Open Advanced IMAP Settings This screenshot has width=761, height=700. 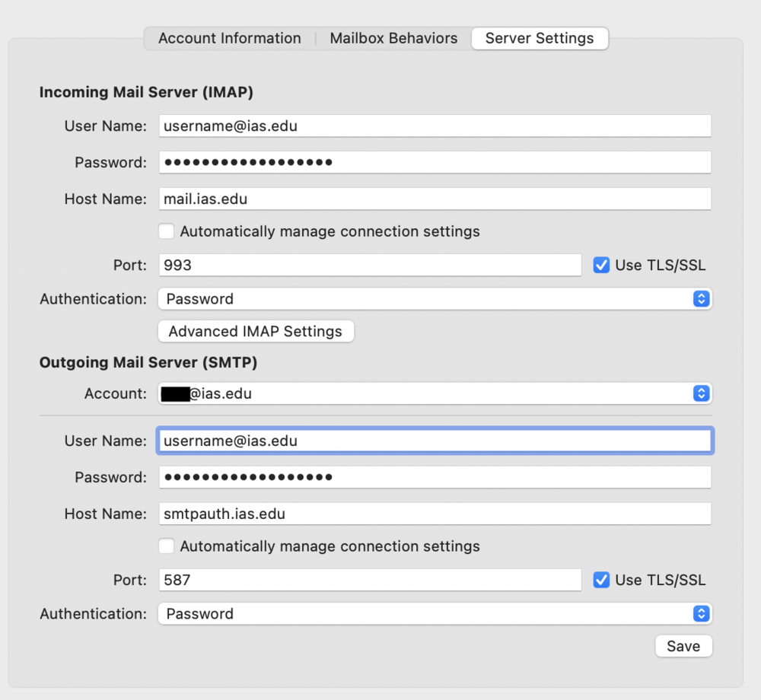[x=256, y=332]
